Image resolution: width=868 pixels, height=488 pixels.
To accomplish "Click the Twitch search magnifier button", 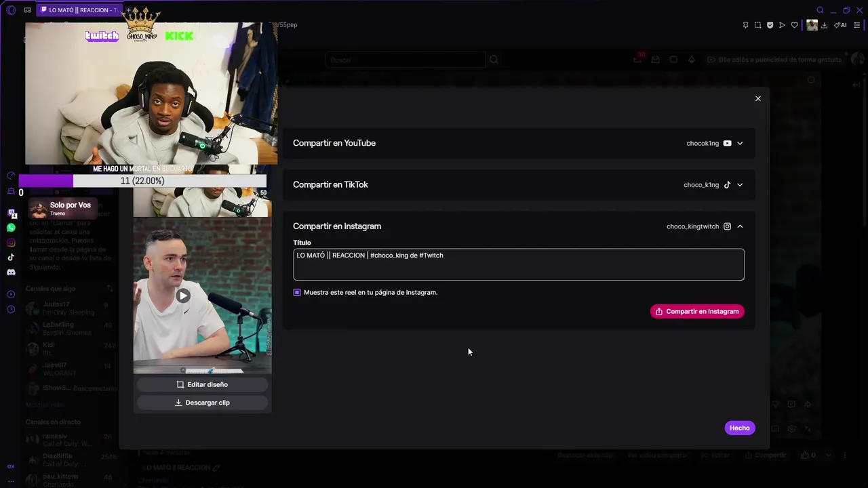I will coord(494,60).
